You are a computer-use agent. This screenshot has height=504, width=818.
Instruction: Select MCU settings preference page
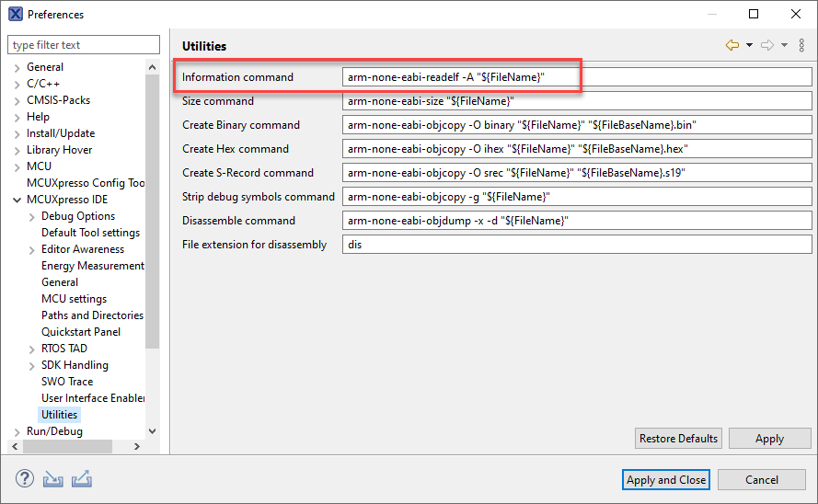(x=74, y=299)
